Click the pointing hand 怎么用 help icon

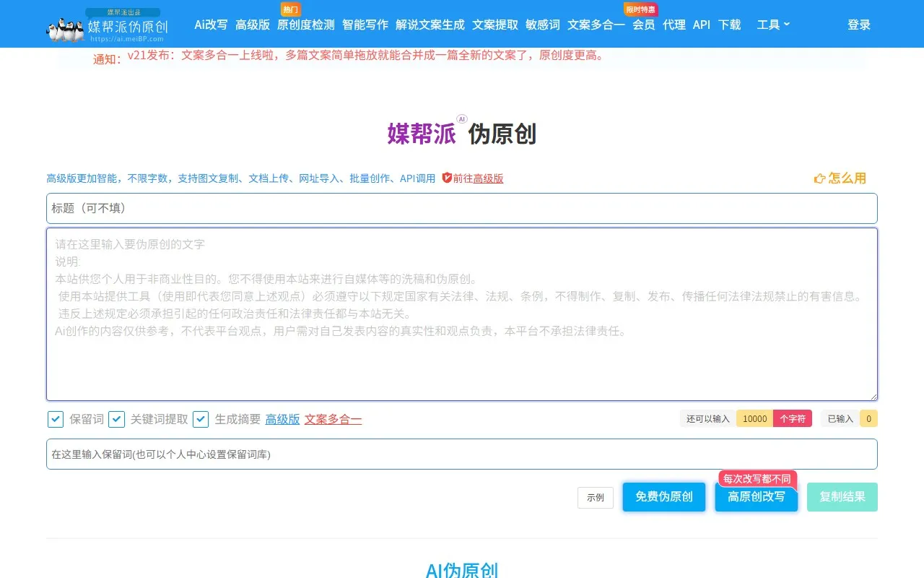820,178
